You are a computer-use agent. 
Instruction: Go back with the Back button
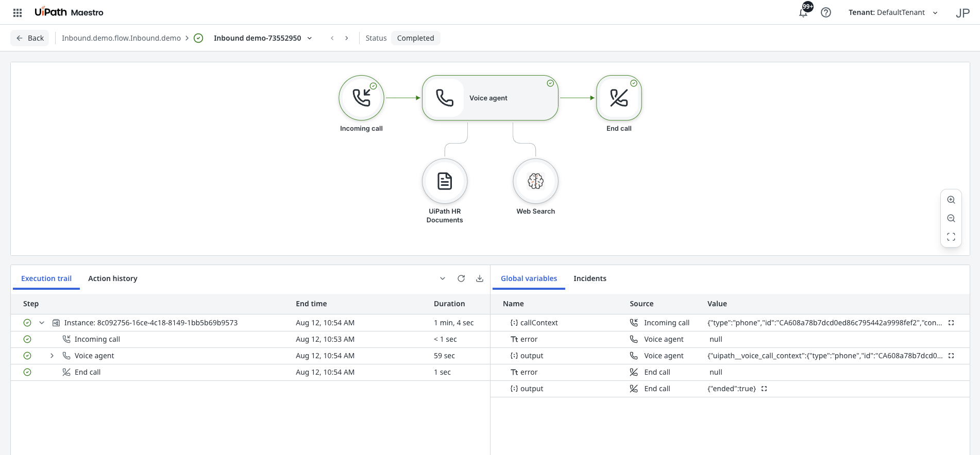30,38
